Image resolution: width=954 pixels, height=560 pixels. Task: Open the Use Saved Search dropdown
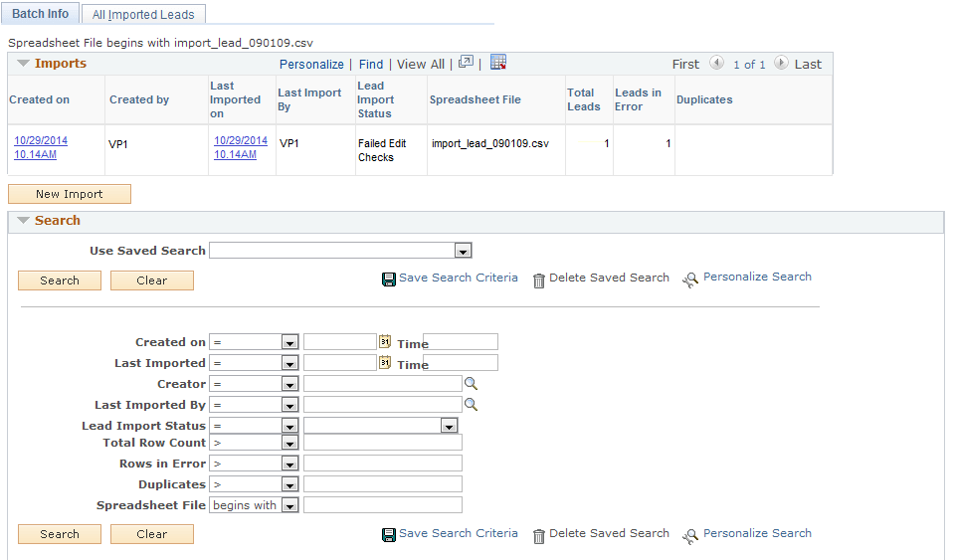(463, 251)
